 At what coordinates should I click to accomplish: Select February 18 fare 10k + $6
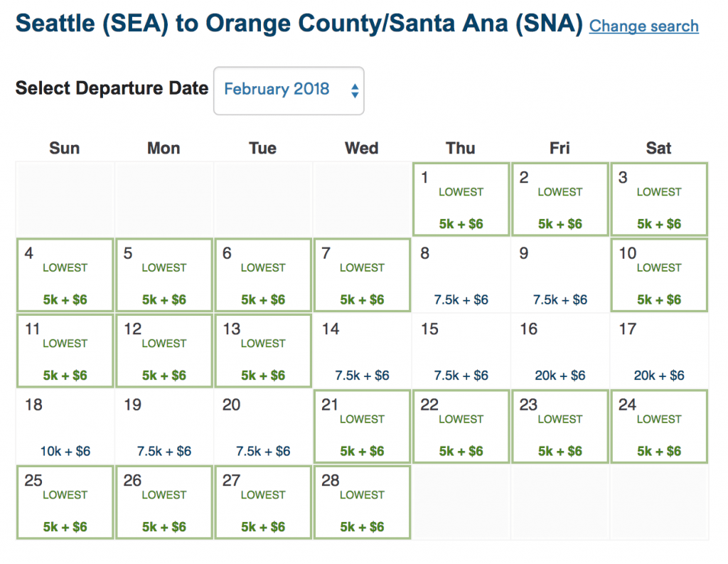click(x=65, y=427)
